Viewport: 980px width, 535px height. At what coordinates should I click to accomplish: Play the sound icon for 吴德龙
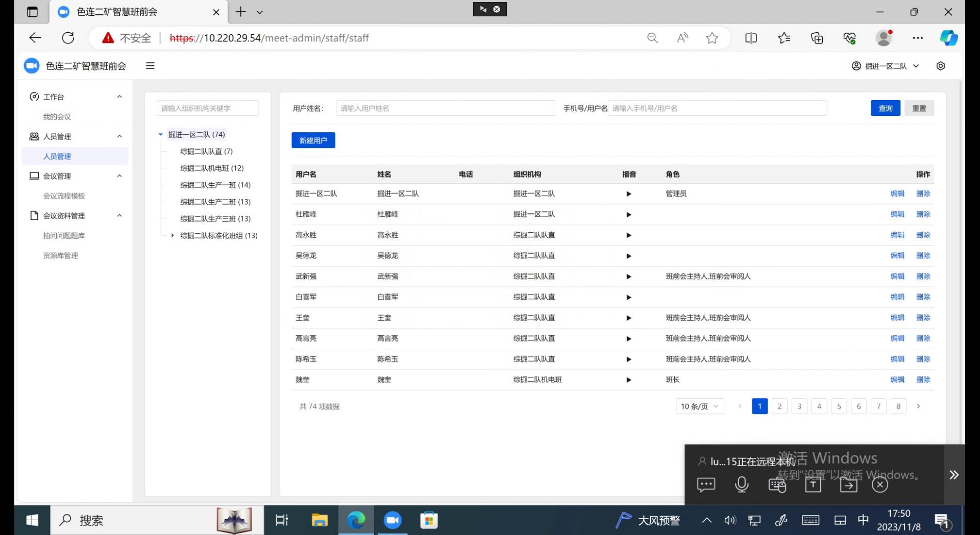click(x=629, y=256)
